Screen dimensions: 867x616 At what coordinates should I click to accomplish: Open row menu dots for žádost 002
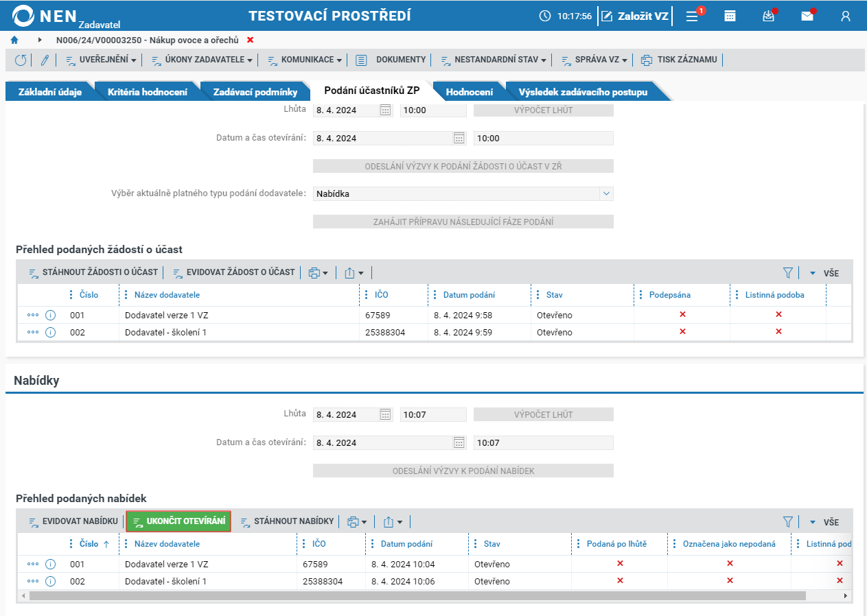[33, 332]
